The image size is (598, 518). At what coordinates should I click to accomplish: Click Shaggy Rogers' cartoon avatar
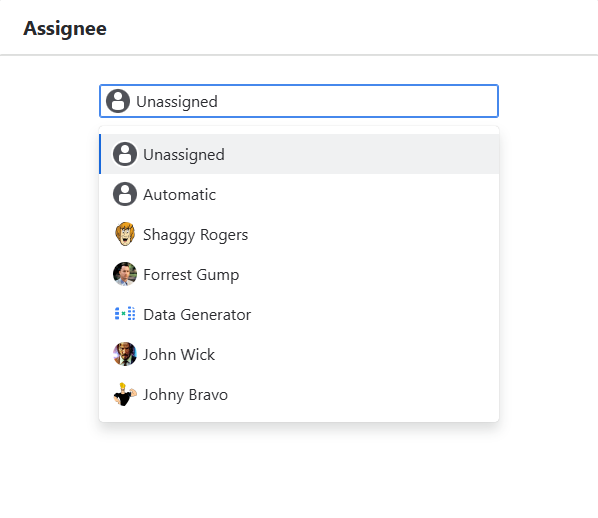(125, 234)
